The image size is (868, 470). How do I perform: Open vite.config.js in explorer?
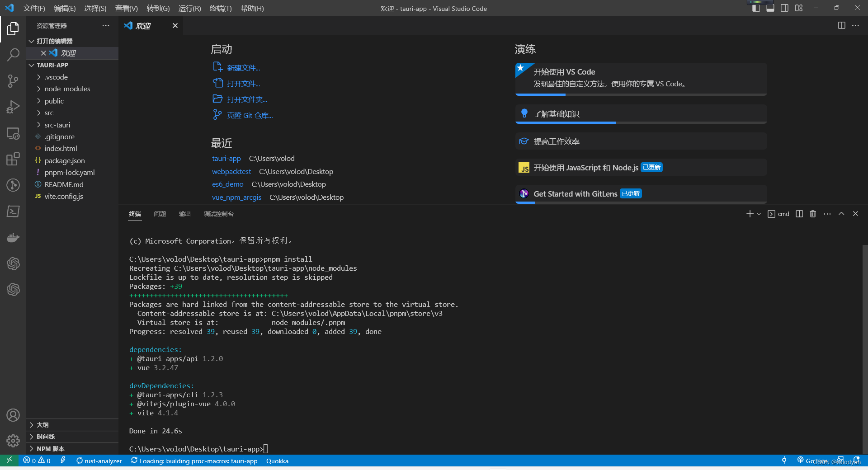pyautogui.click(x=72, y=197)
